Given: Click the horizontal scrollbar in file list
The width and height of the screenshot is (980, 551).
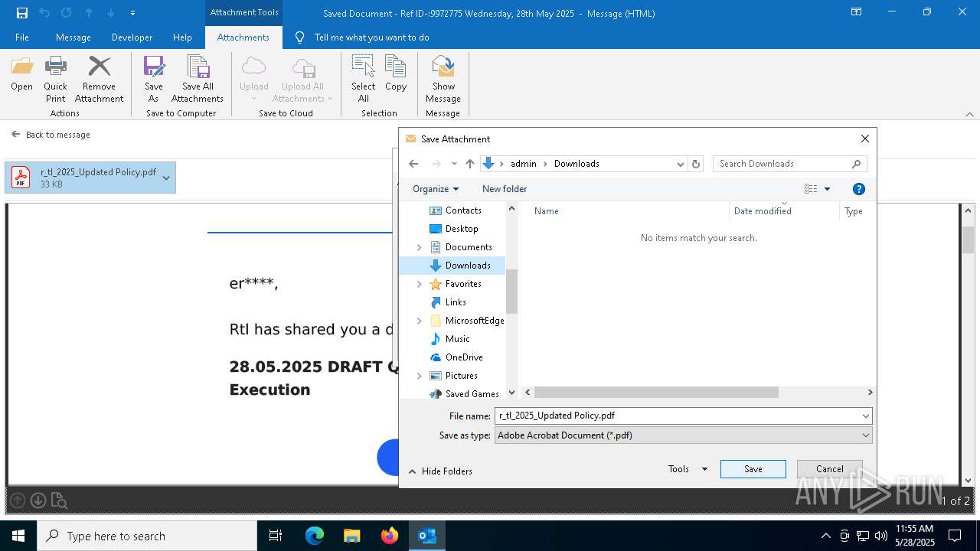Looking at the screenshot, I should tap(656, 392).
